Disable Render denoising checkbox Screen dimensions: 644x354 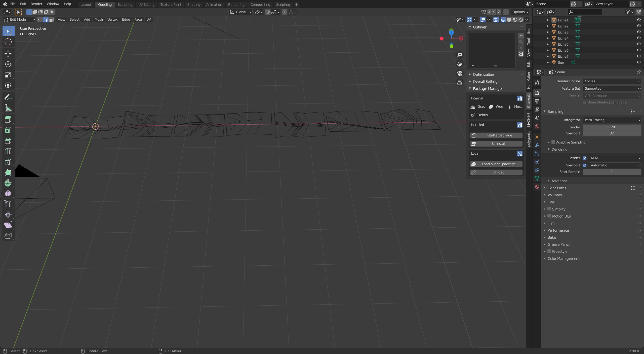point(585,158)
